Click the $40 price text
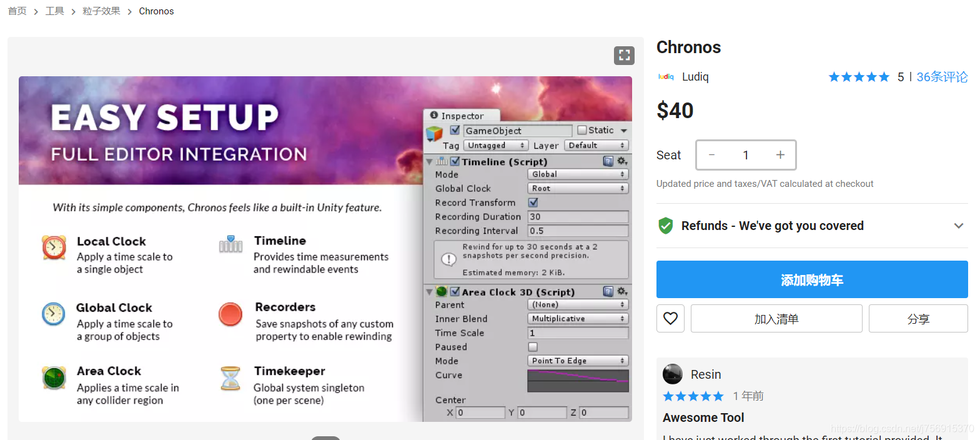The height and width of the screenshot is (440, 980). (675, 111)
